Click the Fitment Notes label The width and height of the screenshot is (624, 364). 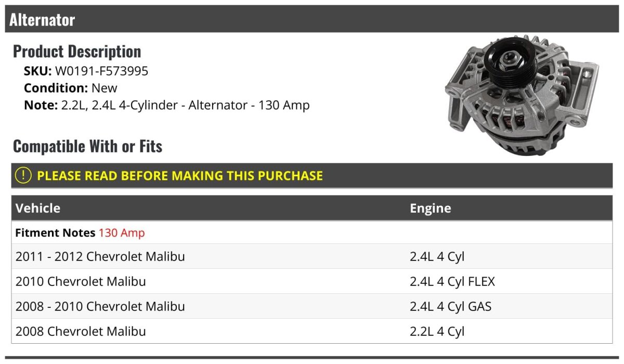click(x=55, y=233)
